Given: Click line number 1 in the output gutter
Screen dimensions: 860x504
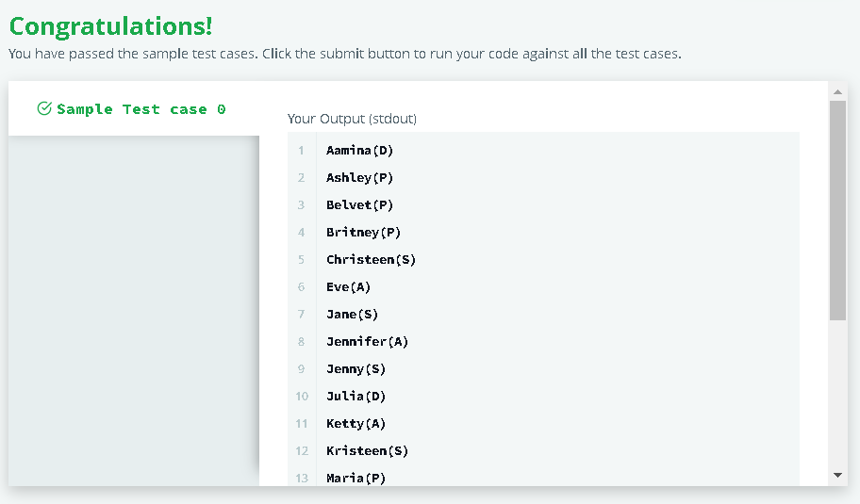Looking at the screenshot, I should 301,150.
